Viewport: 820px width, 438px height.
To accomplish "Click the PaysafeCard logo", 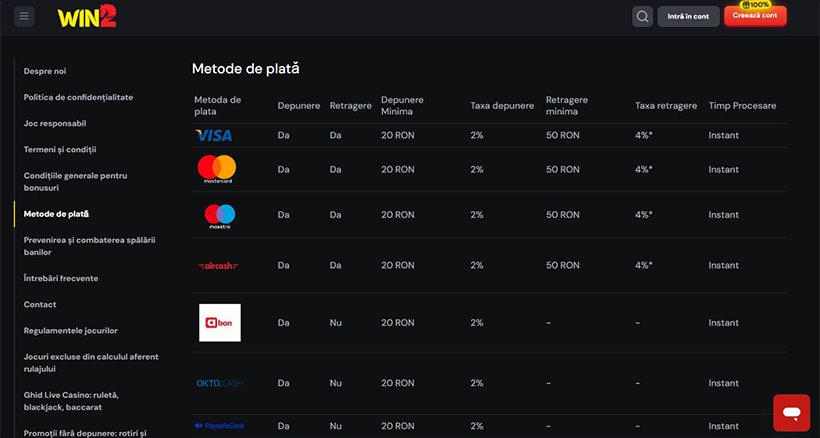I will click(219, 426).
